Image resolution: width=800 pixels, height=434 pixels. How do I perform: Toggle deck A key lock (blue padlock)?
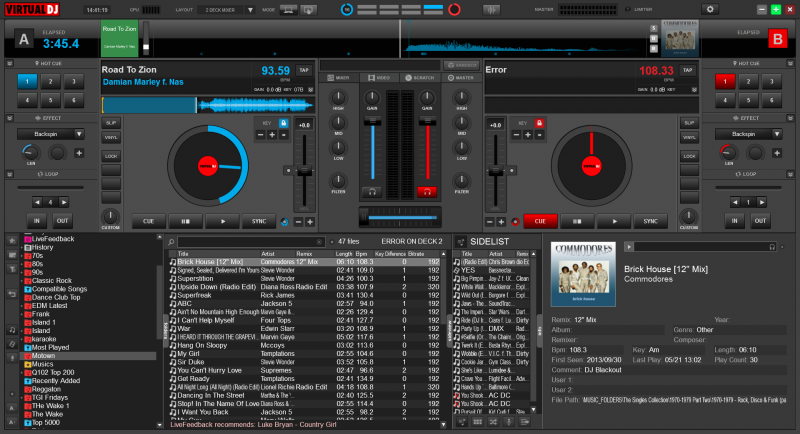284,123
